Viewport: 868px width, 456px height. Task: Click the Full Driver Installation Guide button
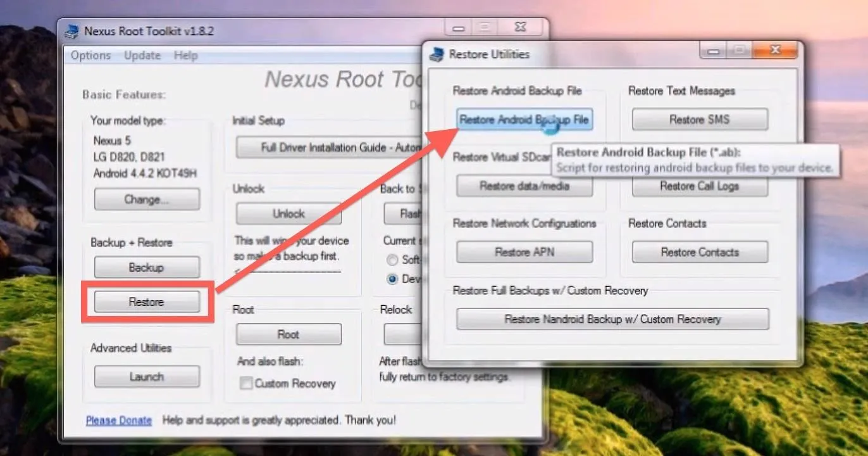(x=330, y=148)
